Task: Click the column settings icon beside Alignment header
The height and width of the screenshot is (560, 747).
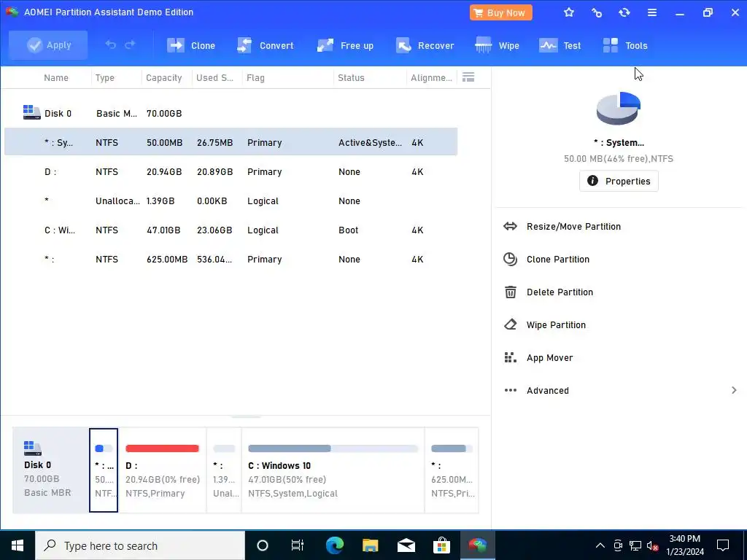Action: pos(468,77)
